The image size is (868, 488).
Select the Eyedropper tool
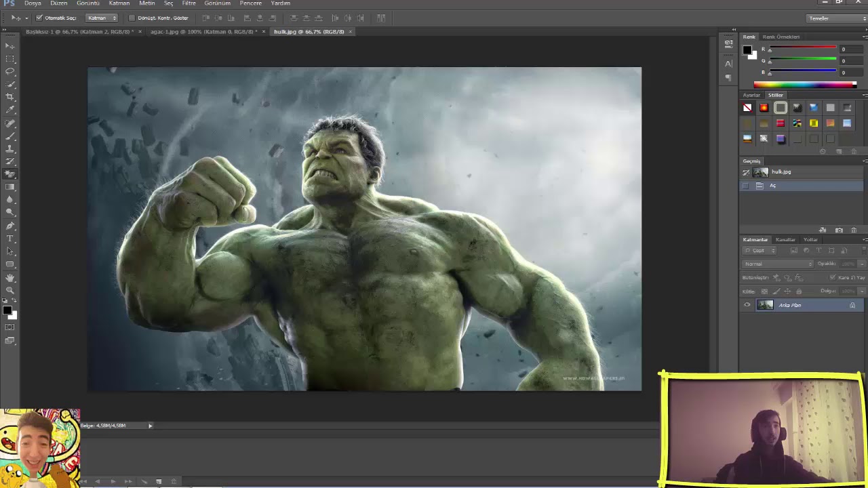(10, 110)
